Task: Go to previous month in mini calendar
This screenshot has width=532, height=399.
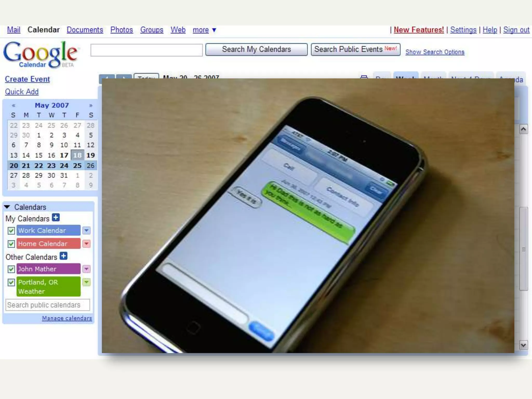Action: point(14,105)
